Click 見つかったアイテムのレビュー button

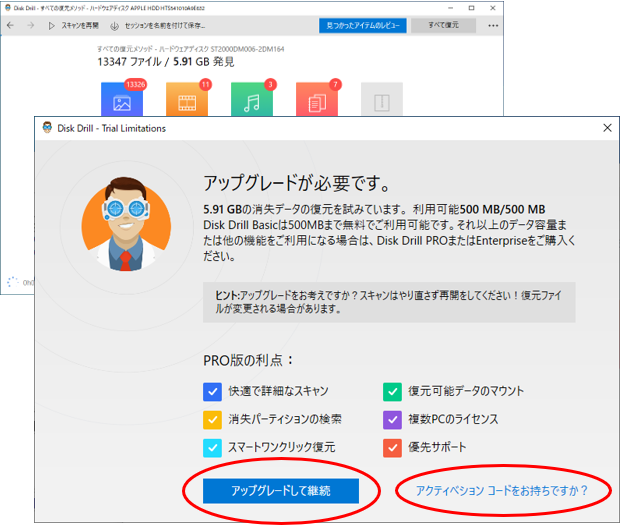[363, 26]
